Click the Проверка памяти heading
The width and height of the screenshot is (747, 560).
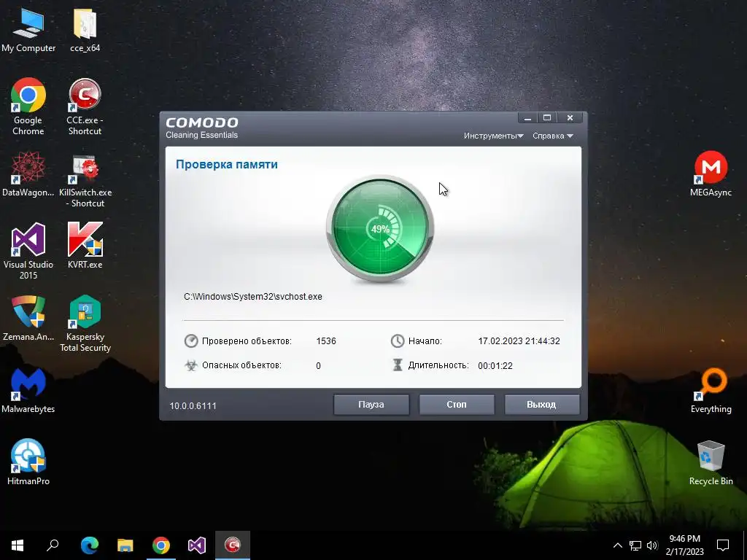[x=227, y=164]
